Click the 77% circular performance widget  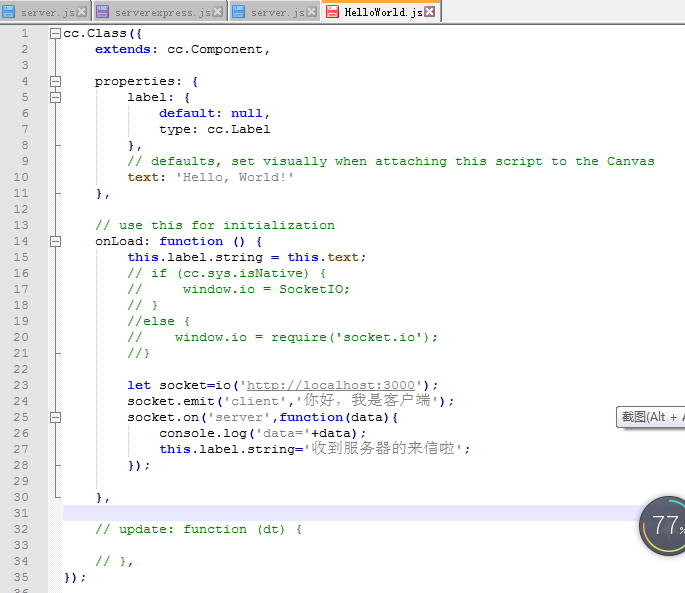coord(662,525)
